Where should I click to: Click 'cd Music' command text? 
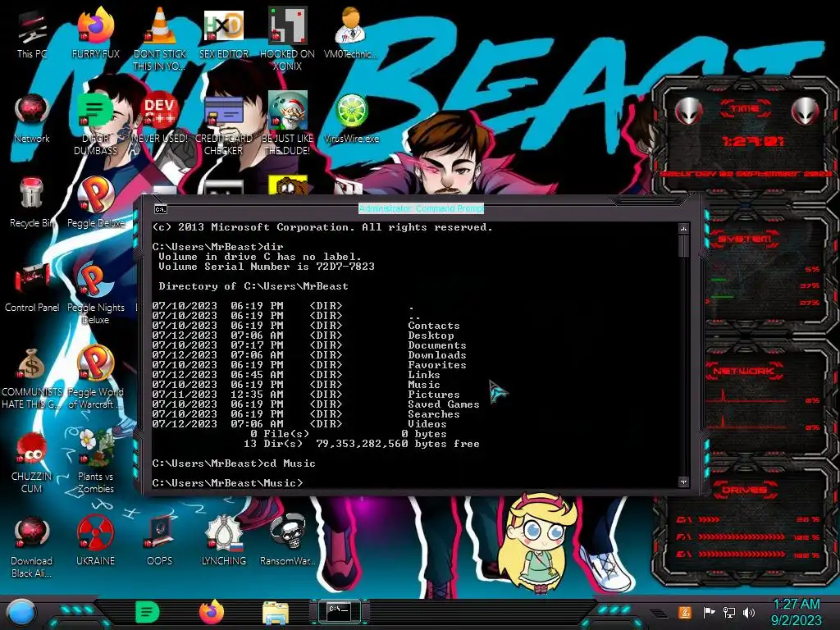tap(290, 463)
